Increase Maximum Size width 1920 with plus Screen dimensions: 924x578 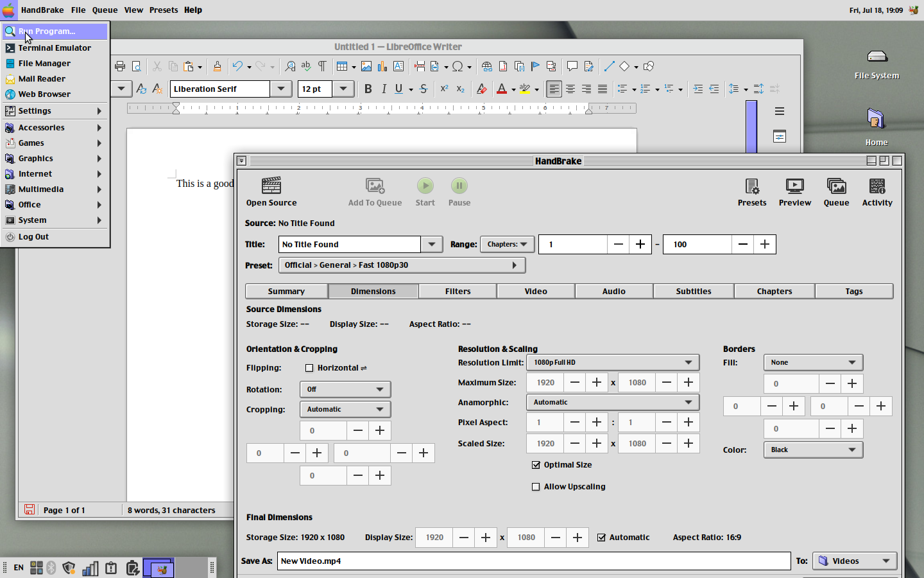tap(597, 382)
